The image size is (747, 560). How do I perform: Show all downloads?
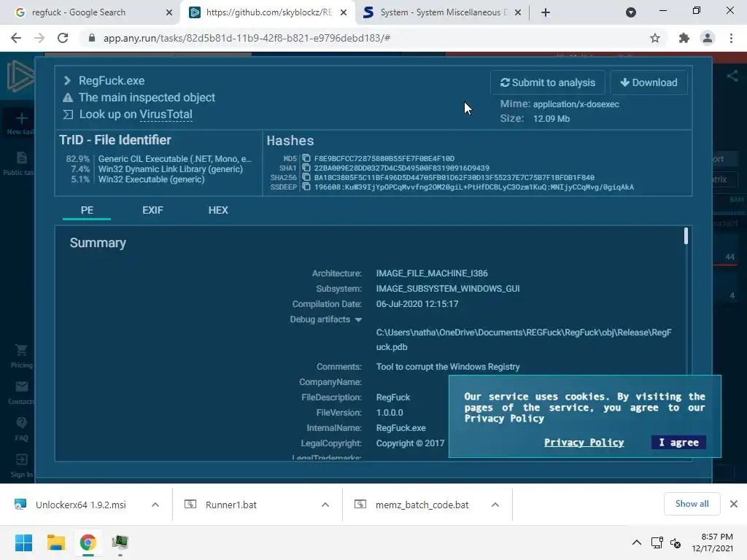692,504
